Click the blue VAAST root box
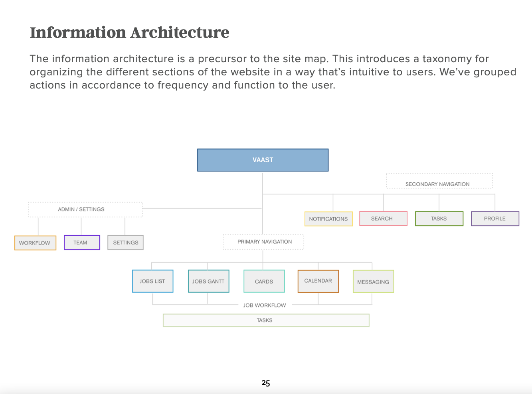 (x=263, y=160)
